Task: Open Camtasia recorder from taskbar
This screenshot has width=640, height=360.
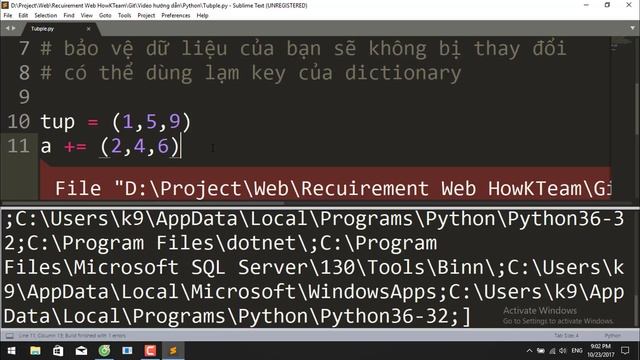Action: 150,351
